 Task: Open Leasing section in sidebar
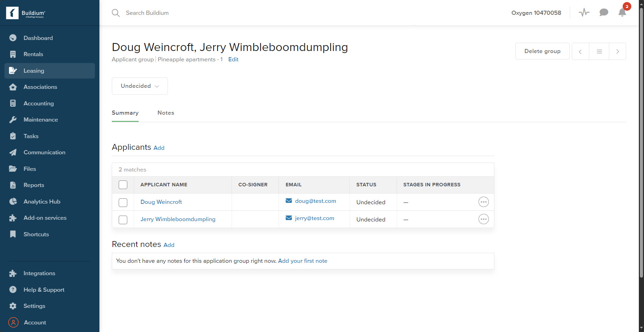[50, 71]
